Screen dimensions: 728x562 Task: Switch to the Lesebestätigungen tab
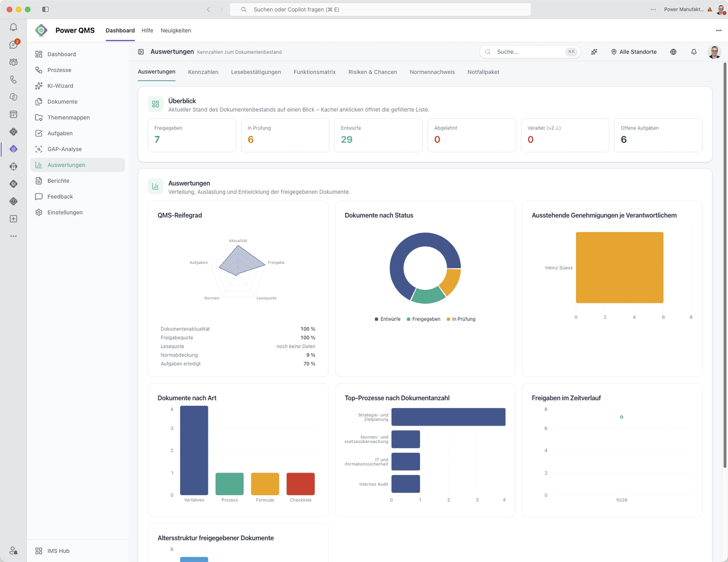pos(256,72)
